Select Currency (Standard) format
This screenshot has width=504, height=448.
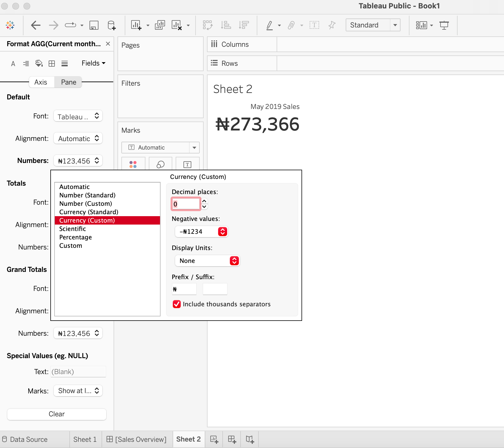107,212
